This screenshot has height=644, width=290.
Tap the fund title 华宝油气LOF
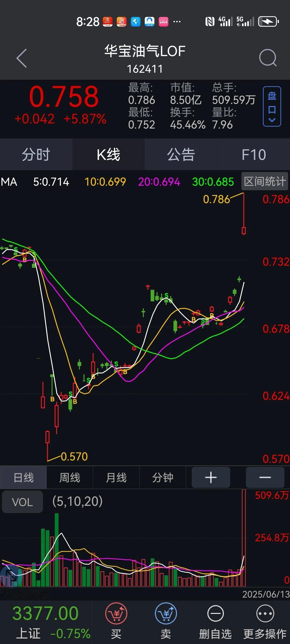(x=145, y=51)
